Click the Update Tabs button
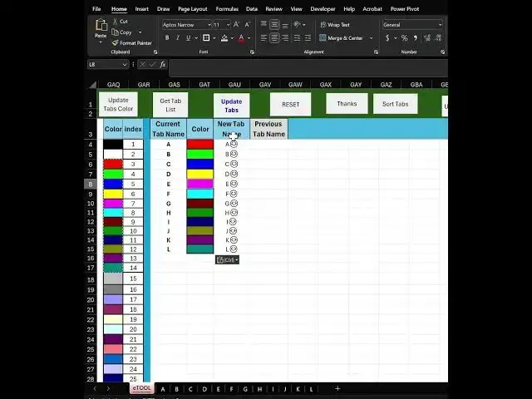 (x=231, y=106)
